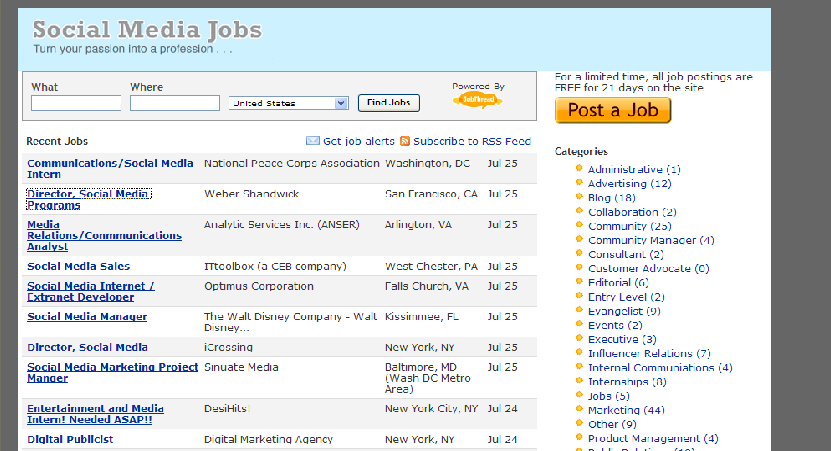This screenshot has height=451, width=831.
Task: Select the Community Manager (4) category
Action: pyautogui.click(x=651, y=240)
